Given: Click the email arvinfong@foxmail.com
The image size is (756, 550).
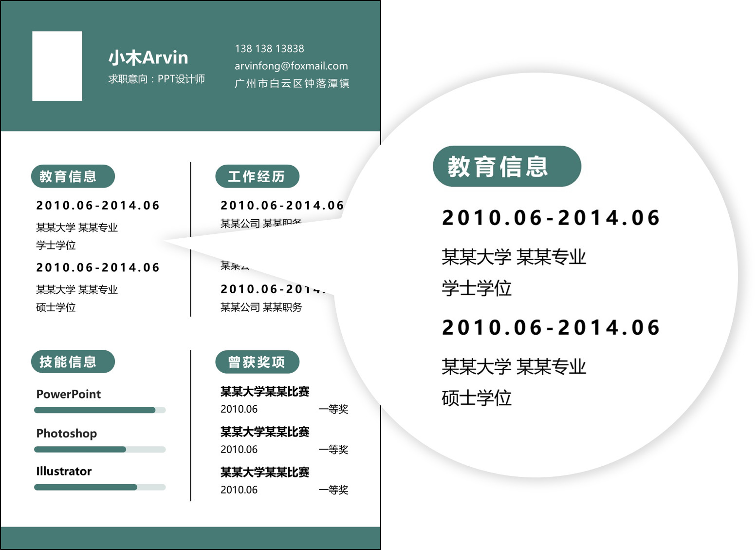Looking at the screenshot, I should tap(291, 66).
